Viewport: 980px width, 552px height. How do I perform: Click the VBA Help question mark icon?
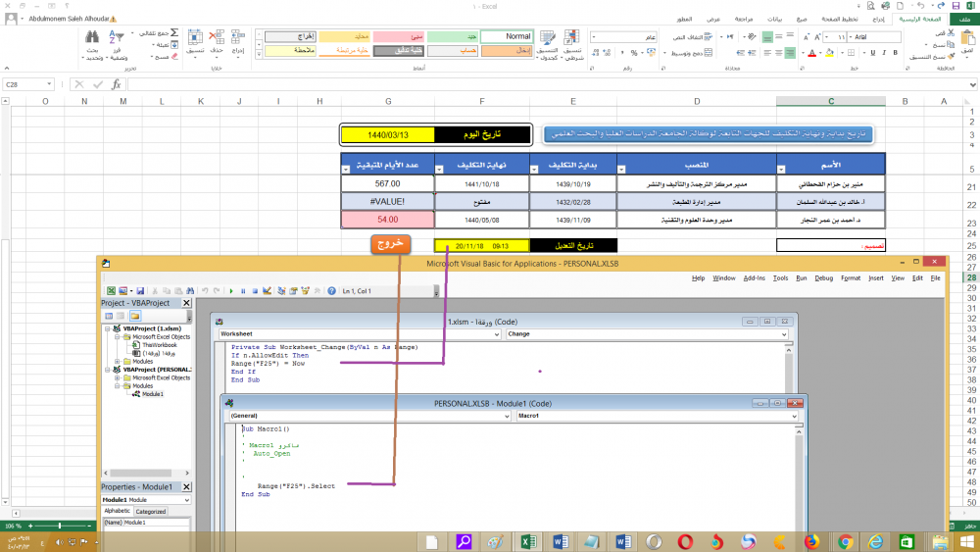[331, 290]
